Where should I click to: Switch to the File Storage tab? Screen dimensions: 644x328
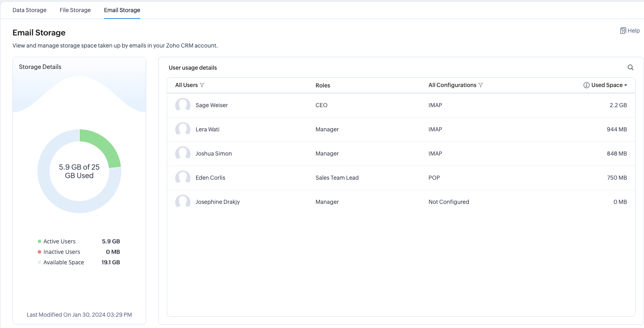coord(75,10)
